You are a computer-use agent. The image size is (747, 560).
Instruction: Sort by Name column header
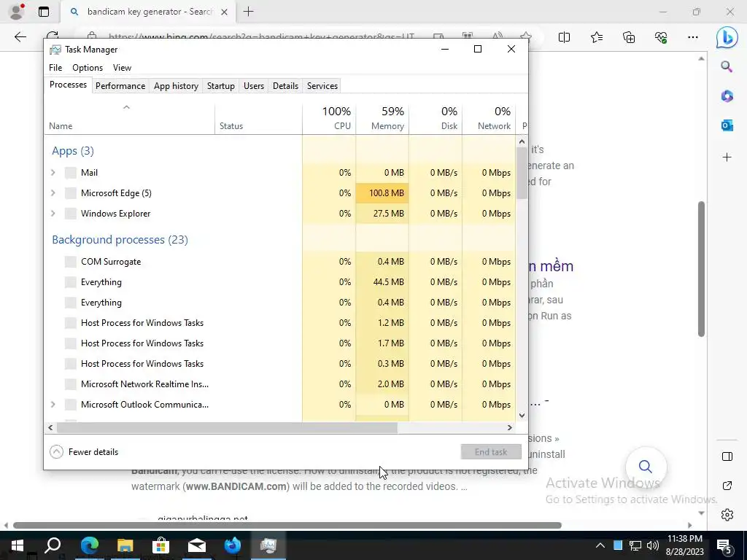[130, 118]
